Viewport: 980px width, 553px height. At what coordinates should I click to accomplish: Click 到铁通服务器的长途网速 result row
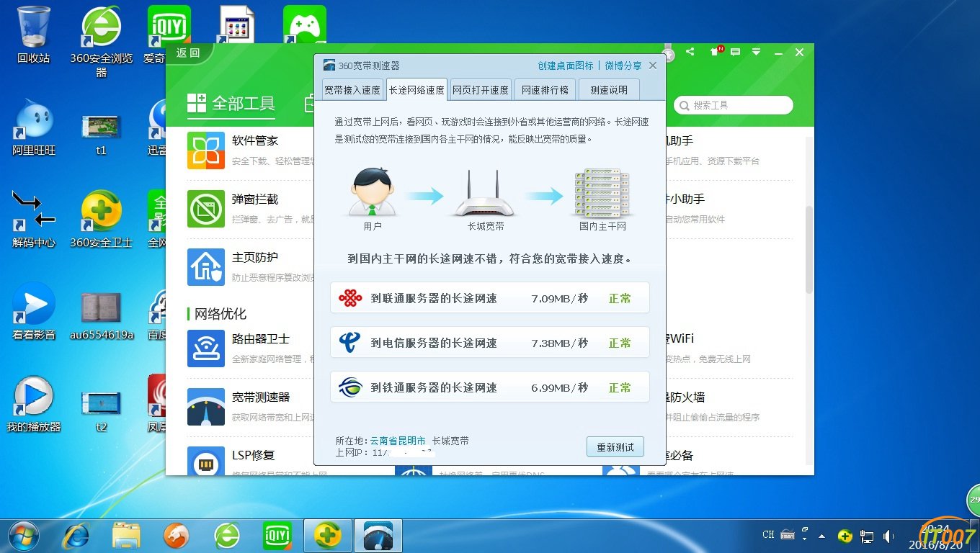point(490,387)
